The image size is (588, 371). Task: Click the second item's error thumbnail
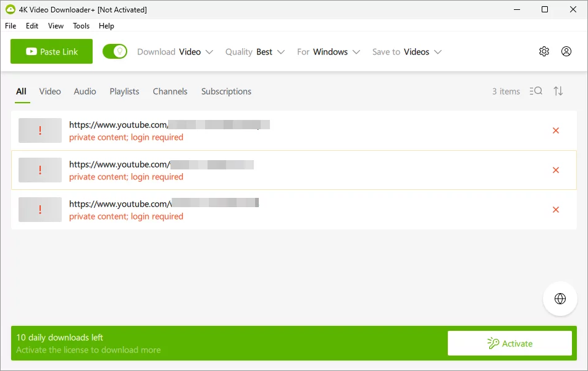[40, 170]
